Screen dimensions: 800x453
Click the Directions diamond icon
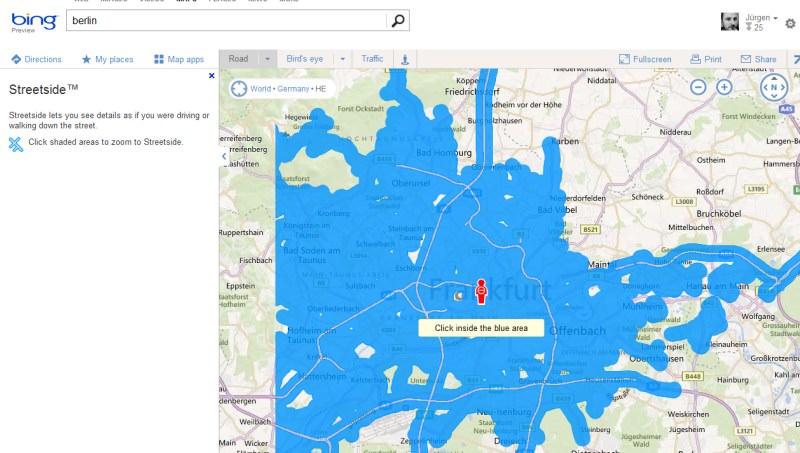tap(16, 59)
